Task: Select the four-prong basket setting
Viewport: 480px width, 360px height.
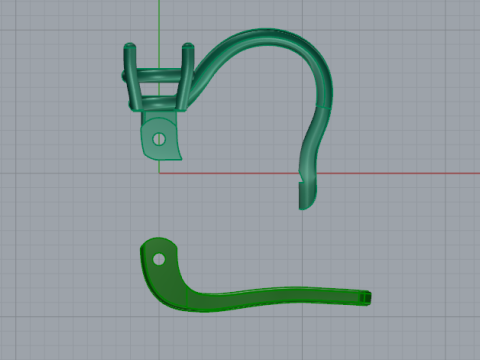Action: (x=158, y=77)
